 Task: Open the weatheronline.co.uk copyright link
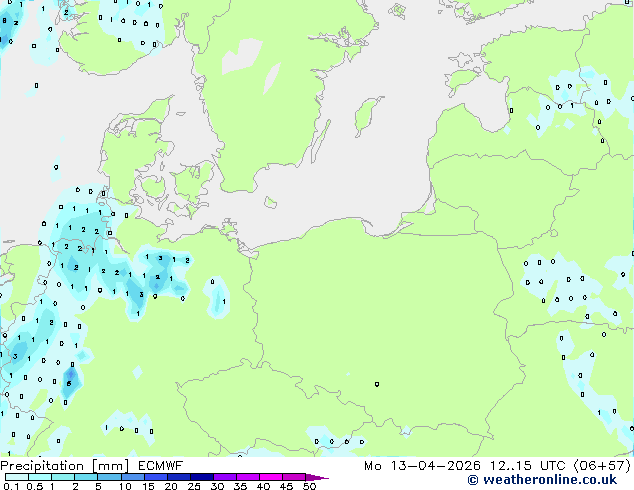[x=542, y=480]
